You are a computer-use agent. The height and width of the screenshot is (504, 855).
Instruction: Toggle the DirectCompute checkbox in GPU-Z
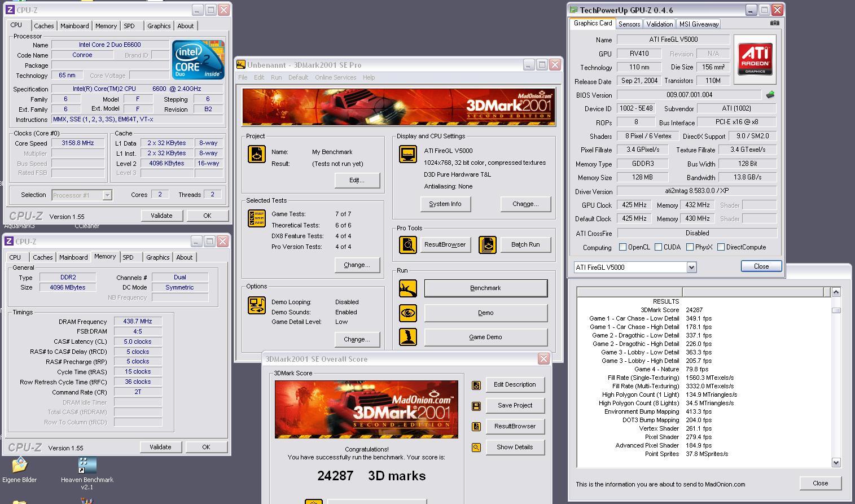721,247
